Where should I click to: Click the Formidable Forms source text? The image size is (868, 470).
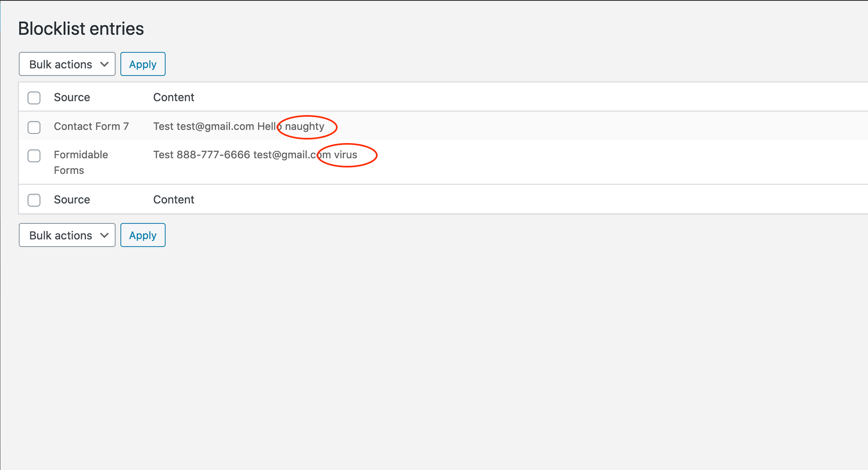point(81,162)
